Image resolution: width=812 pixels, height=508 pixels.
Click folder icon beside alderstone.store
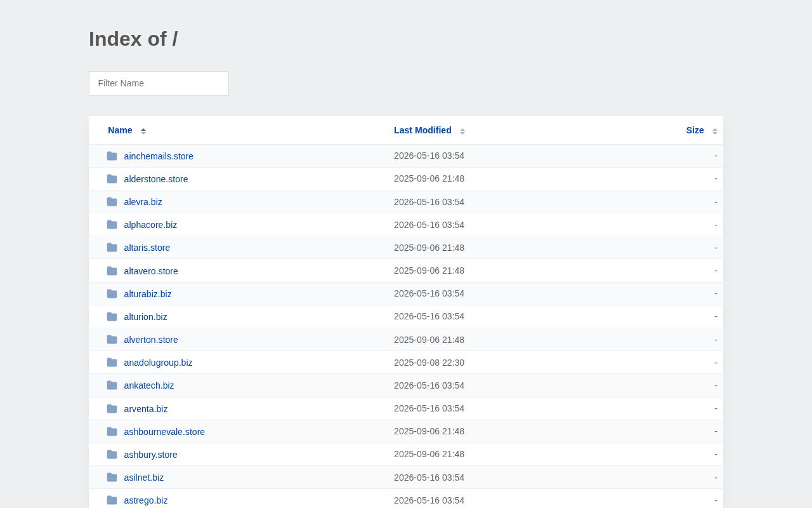[x=112, y=179]
